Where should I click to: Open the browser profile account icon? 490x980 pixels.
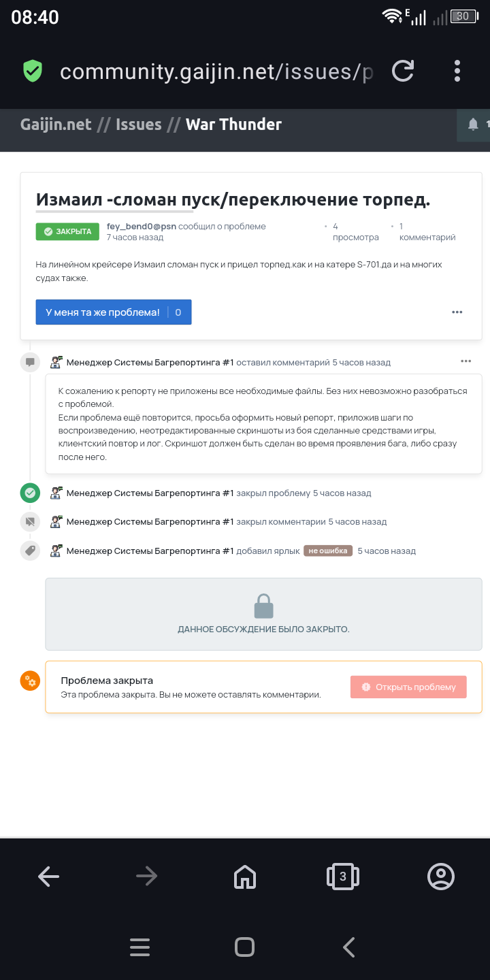tap(440, 877)
